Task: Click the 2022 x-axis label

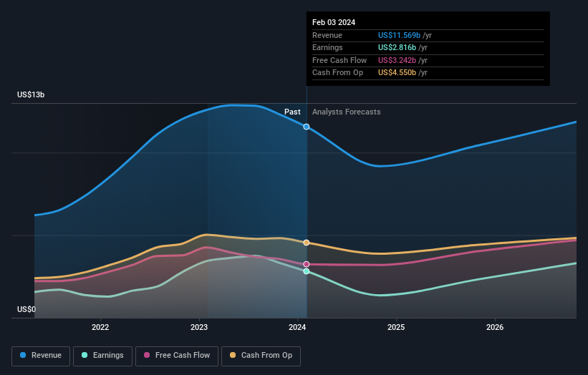Action: click(100, 328)
